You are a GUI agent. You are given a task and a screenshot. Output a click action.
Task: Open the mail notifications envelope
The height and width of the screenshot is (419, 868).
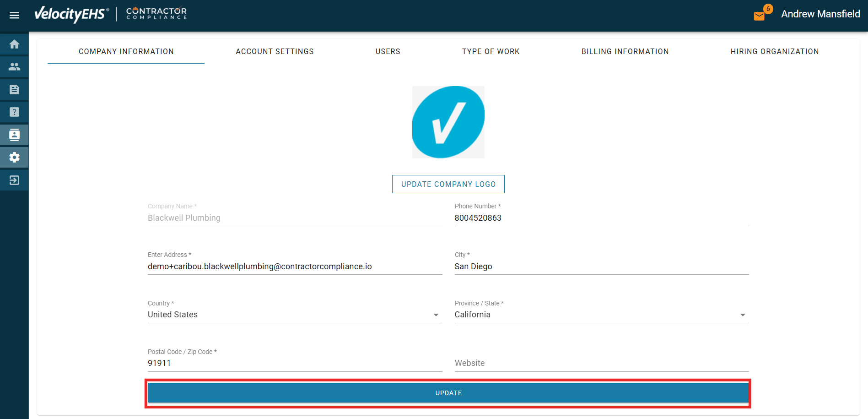point(759,16)
